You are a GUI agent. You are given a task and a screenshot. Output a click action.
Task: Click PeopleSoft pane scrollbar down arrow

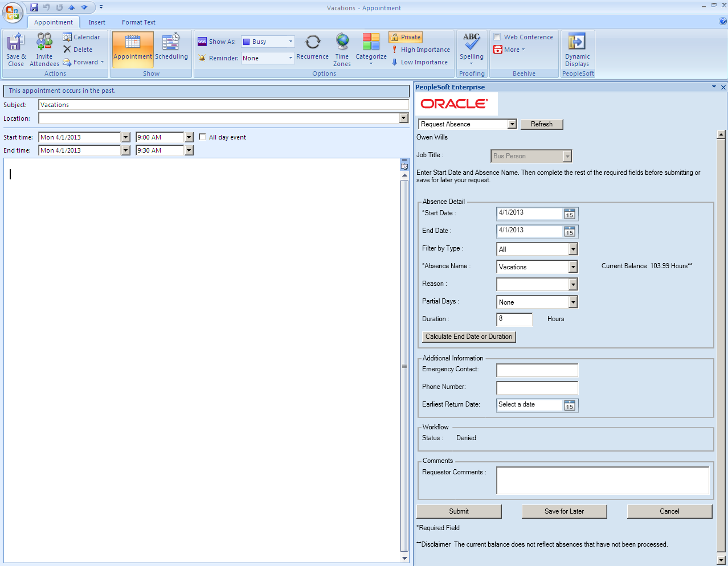click(x=721, y=560)
